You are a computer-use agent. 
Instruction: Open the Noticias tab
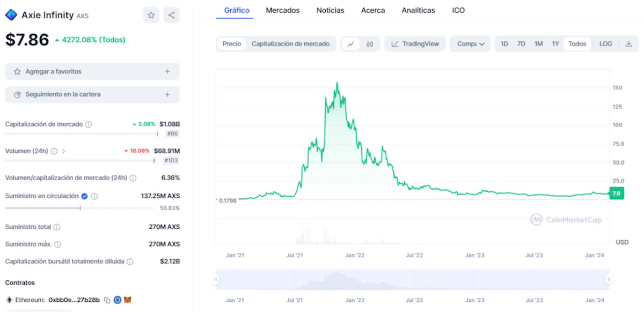[330, 10]
